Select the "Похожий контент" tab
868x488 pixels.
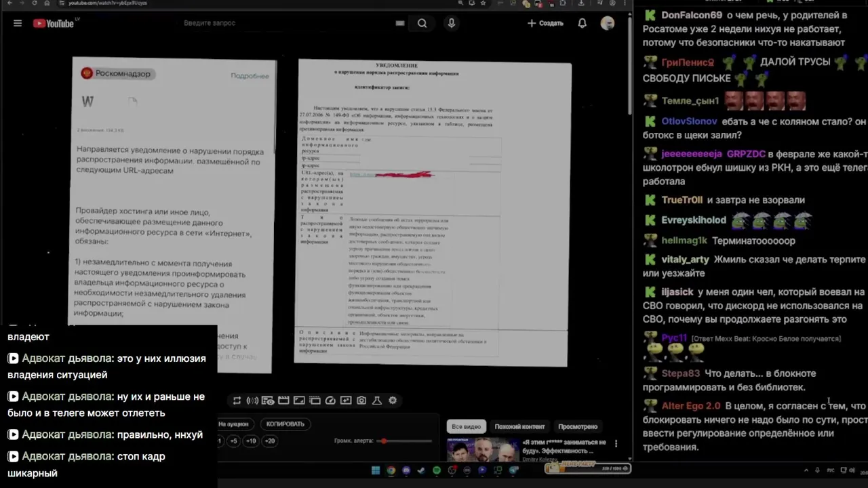point(519,427)
